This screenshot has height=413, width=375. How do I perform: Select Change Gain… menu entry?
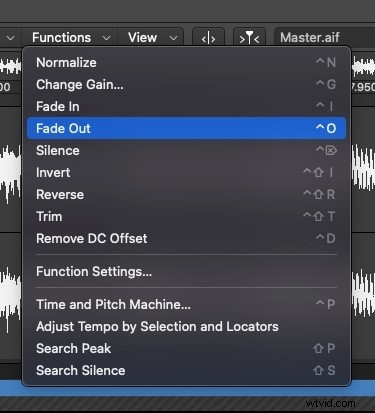click(x=186, y=85)
